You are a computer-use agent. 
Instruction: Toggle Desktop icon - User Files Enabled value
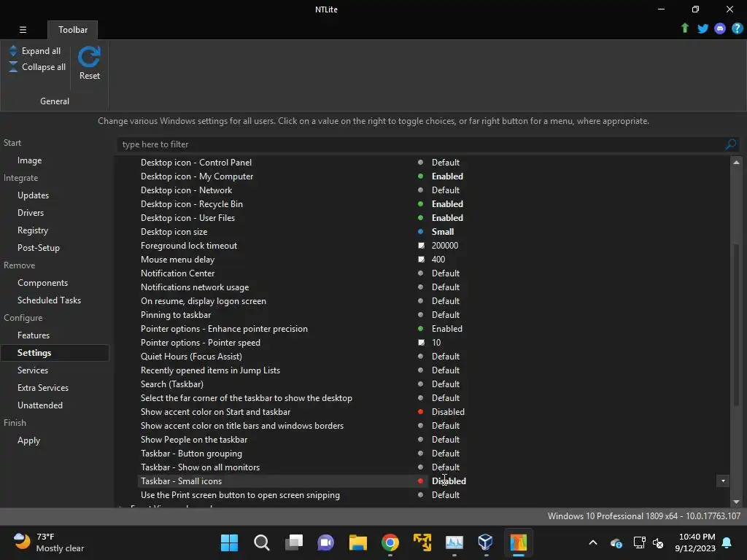[x=447, y=217]
